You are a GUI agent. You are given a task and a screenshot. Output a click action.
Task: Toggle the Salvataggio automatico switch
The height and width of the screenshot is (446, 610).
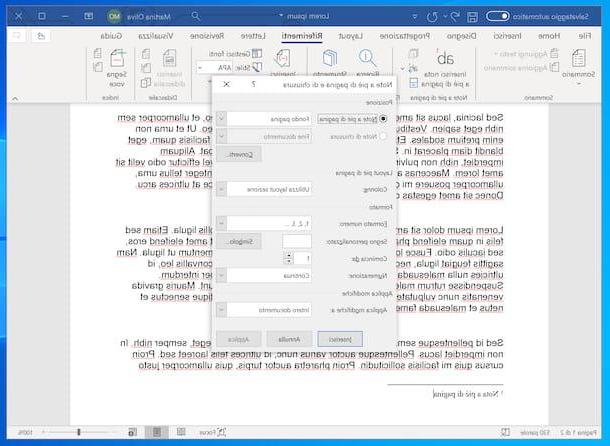tap(498, 16)
